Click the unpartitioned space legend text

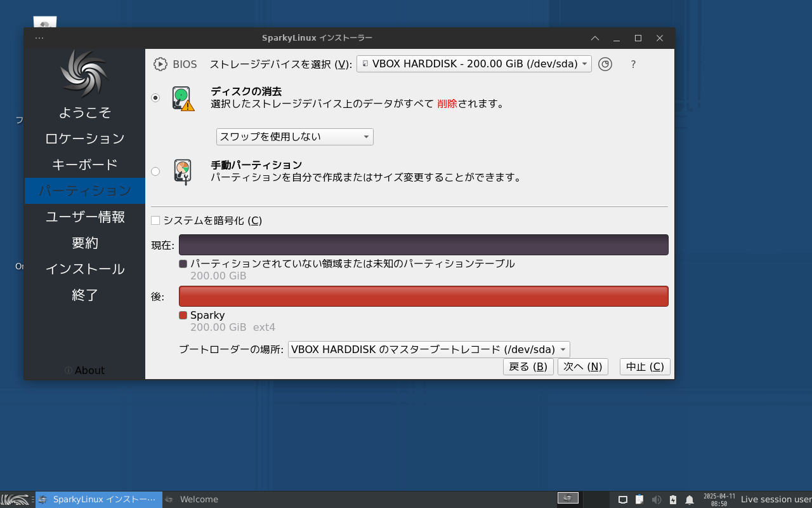click(x=353, y=264)
